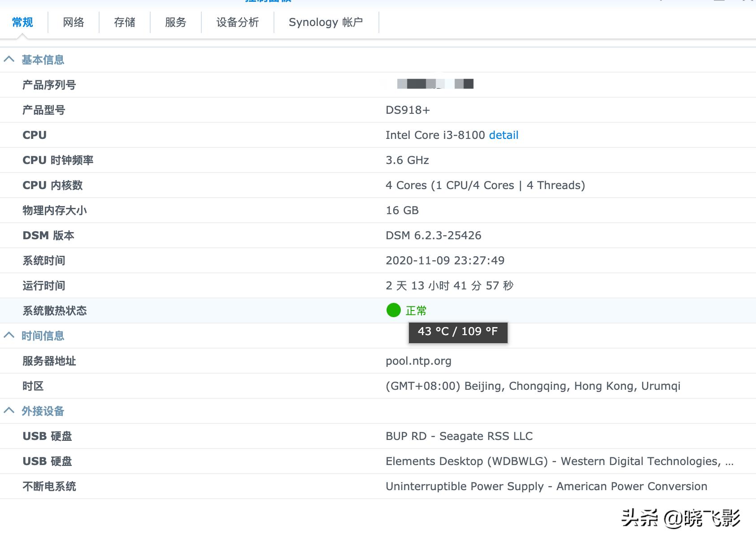Click the CPU detail link
Screen dimensions: 756x543
click(x=504, y=135)
